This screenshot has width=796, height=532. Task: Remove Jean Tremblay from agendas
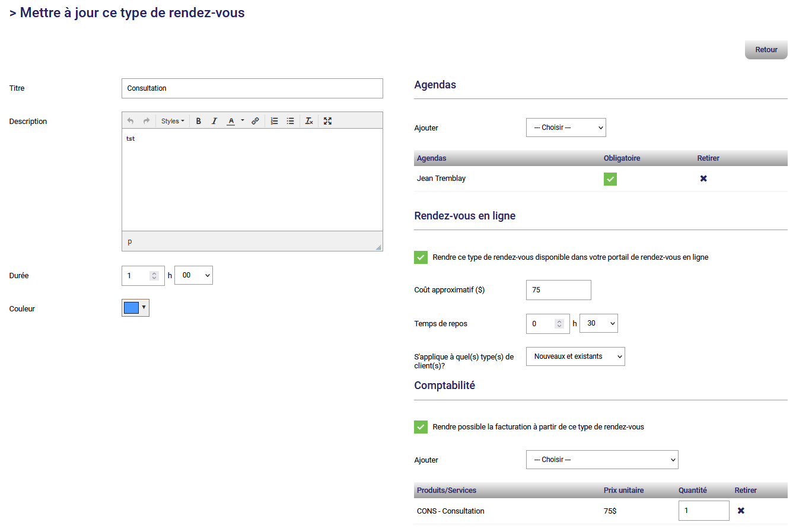point(703,179)
